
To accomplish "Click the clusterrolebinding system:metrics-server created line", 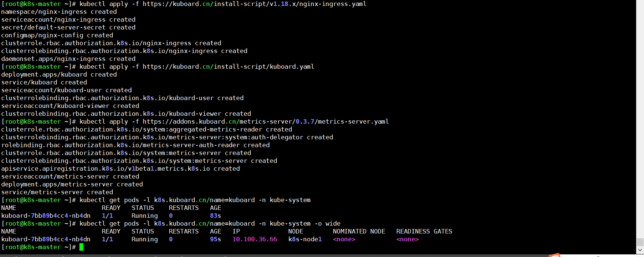I will (x=139, y=161).
